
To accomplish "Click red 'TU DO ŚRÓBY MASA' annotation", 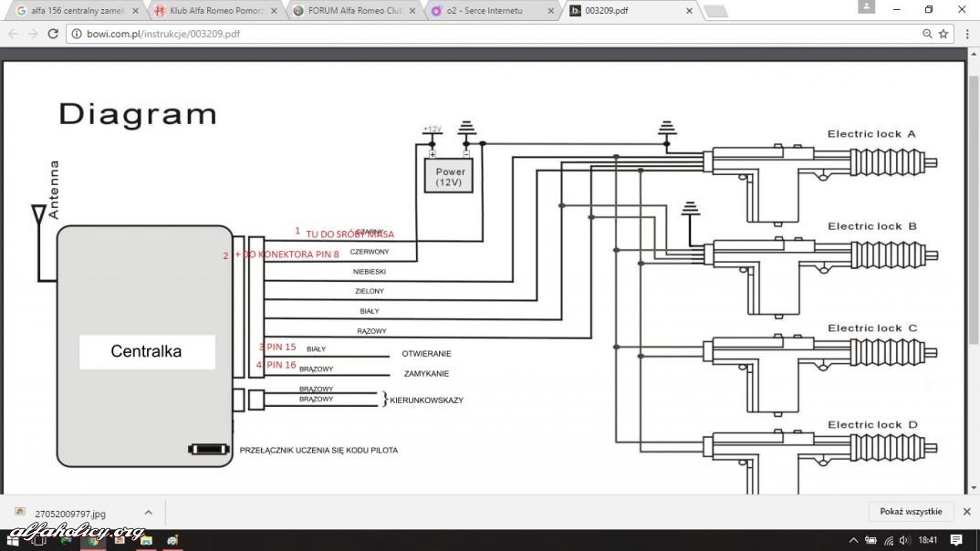I will click(350, 234).
